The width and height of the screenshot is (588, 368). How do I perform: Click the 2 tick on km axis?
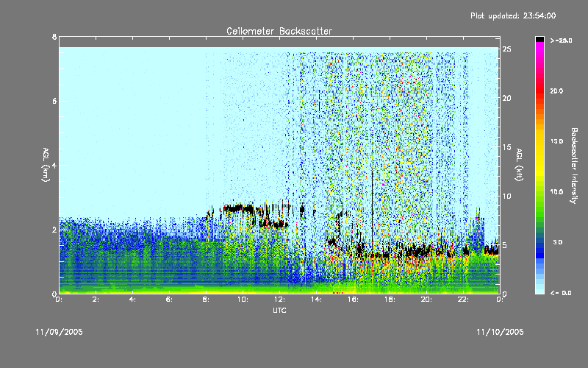tap(54, 230)
